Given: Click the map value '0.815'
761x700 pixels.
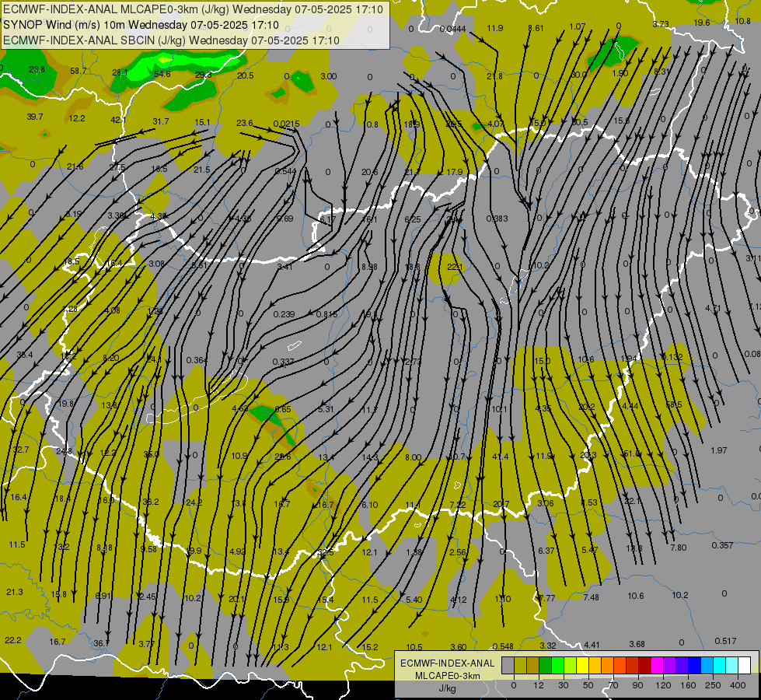Looking at the screenshot, I should [326, 314].
